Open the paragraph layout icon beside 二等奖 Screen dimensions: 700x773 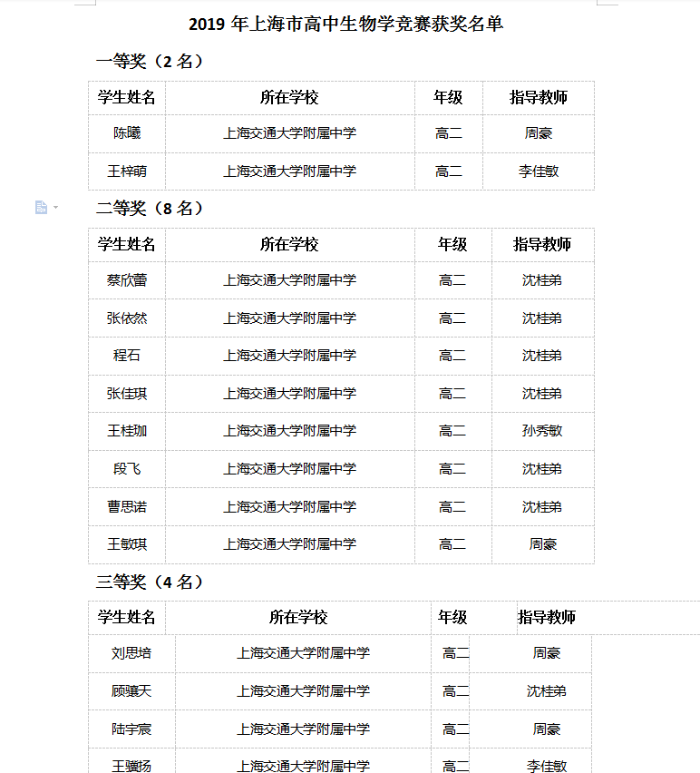[x=42, y=208]
